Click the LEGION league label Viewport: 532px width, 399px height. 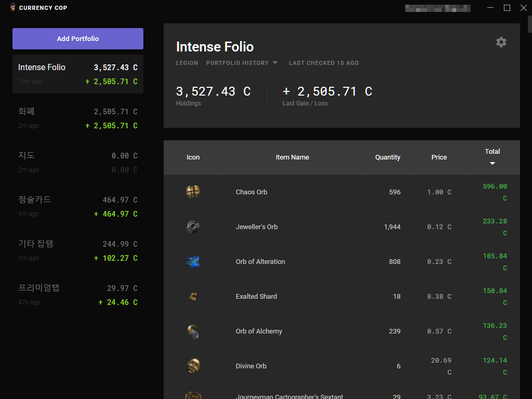click(x=187, y=63)
